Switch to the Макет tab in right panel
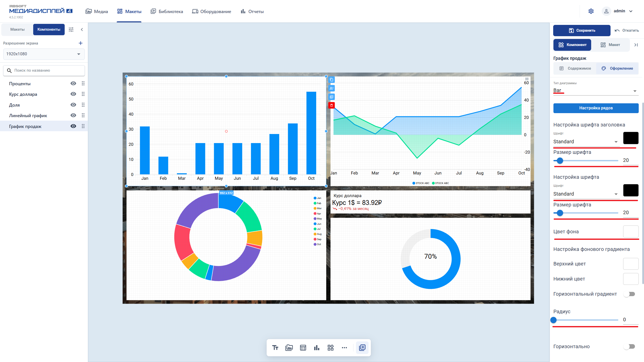Image resolution: width=644 pixels, height=362 pixels. click(x=610, y=45)
